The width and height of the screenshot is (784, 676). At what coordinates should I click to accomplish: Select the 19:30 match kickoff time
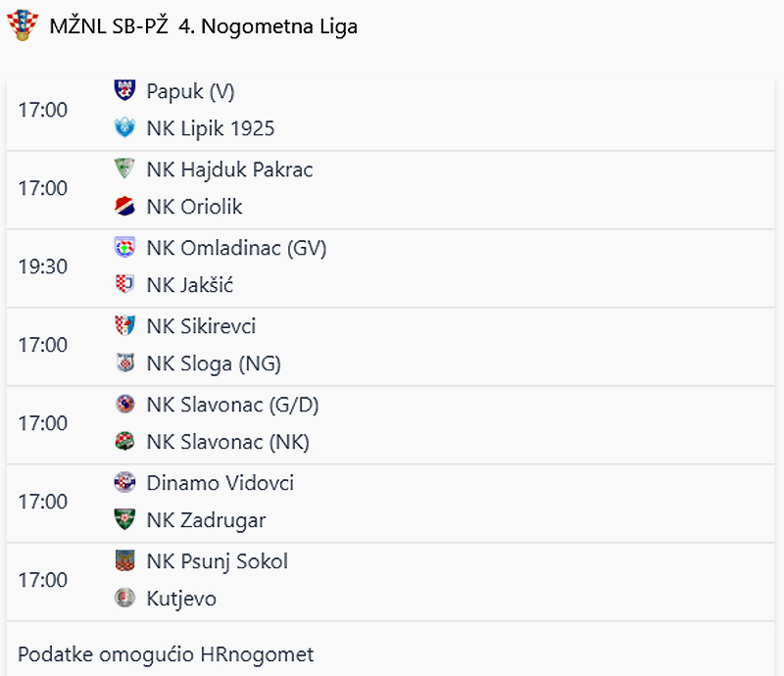42,266
